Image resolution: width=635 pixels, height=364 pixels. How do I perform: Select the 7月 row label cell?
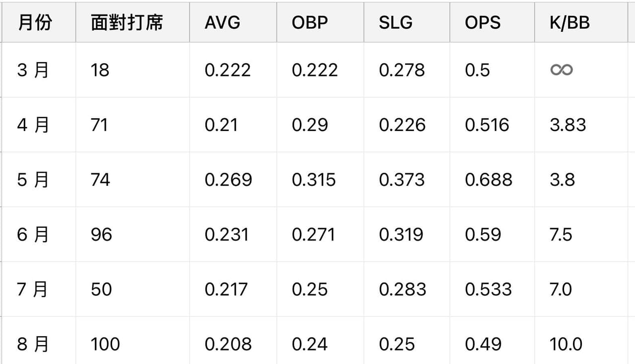click(39, 289)
